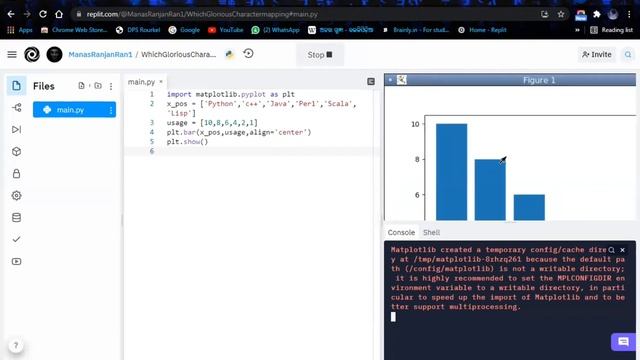This screenshot has height=360, width=640.
Task: Click the plt.bar line in editor
Action: pos(239,132)
